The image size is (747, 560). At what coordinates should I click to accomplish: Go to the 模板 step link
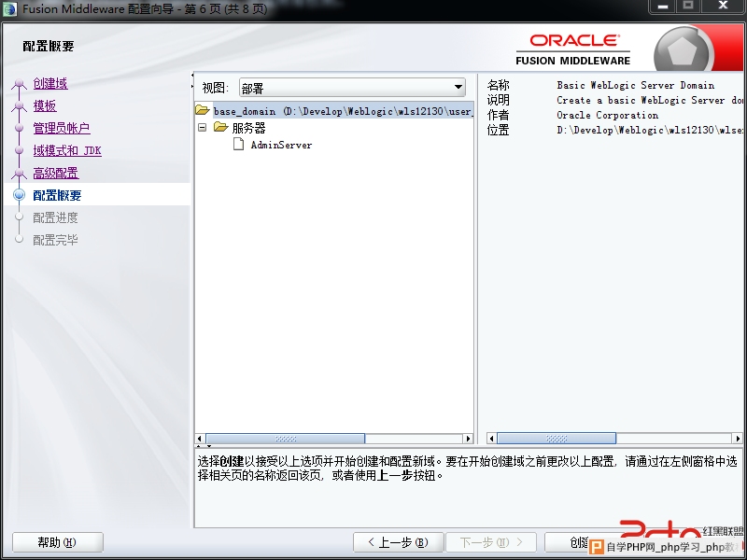tap(45, 105)
